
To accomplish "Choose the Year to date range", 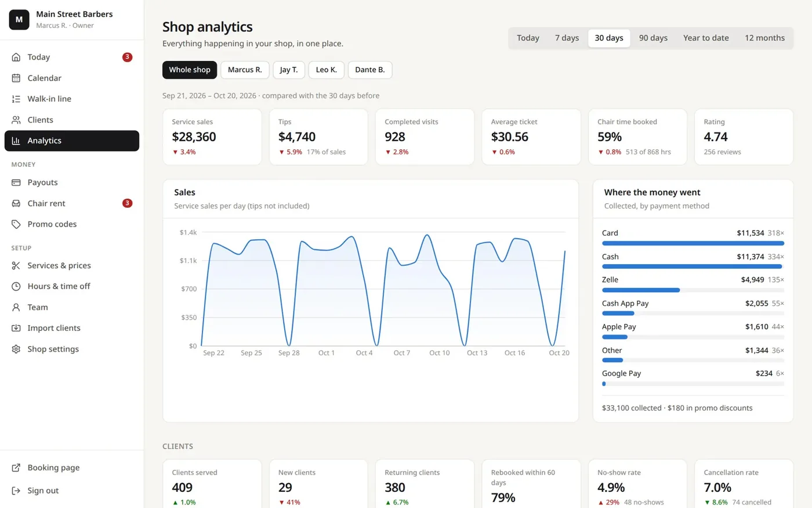I will click(x=706, y=38).
